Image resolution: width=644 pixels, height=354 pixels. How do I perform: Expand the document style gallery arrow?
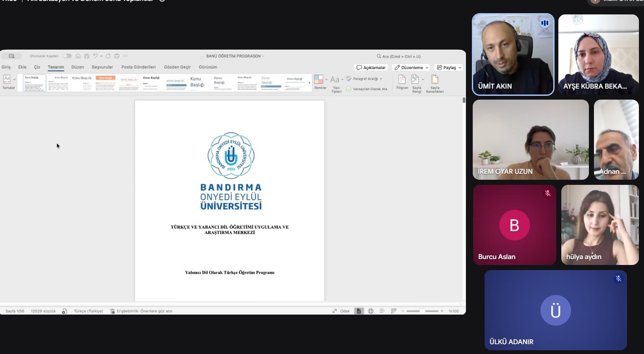pos(309,83)
